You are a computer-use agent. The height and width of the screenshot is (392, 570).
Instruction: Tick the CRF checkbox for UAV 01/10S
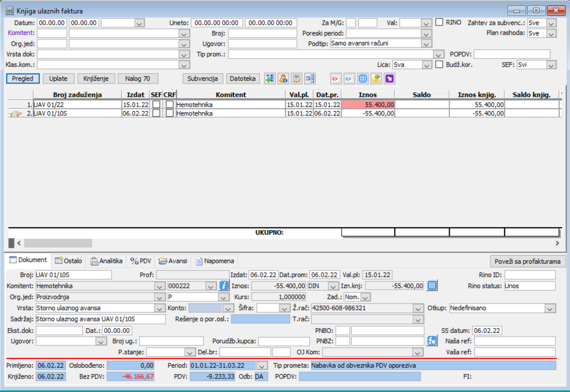pos(170,114)
